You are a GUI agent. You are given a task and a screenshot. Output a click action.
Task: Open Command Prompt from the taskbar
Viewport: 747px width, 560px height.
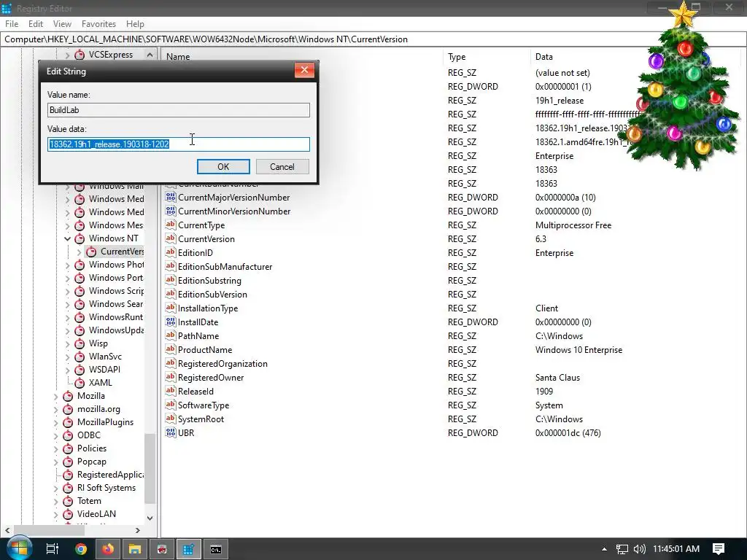coord(216,549)
